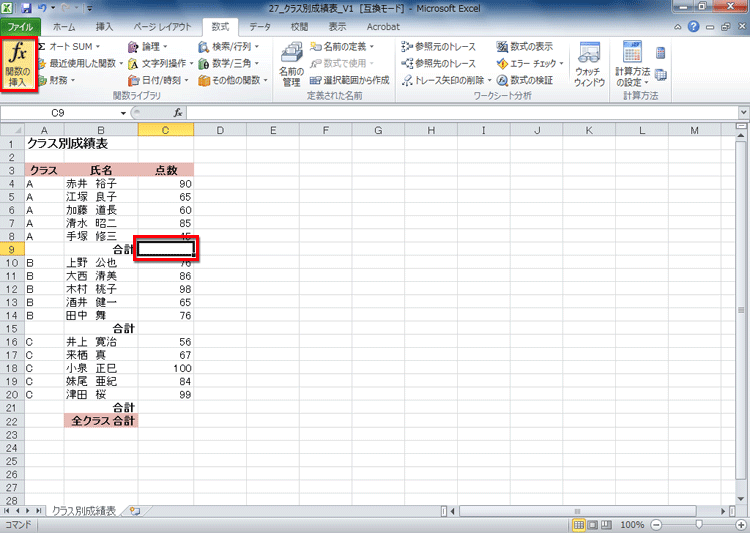Select the 全クラス合計 cell
The image size is (750, 533).
click(101, 421)
